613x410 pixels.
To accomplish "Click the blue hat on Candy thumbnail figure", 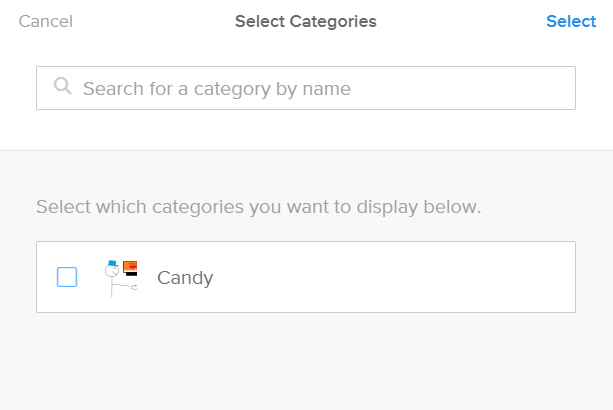I will [x=113, y=263].
